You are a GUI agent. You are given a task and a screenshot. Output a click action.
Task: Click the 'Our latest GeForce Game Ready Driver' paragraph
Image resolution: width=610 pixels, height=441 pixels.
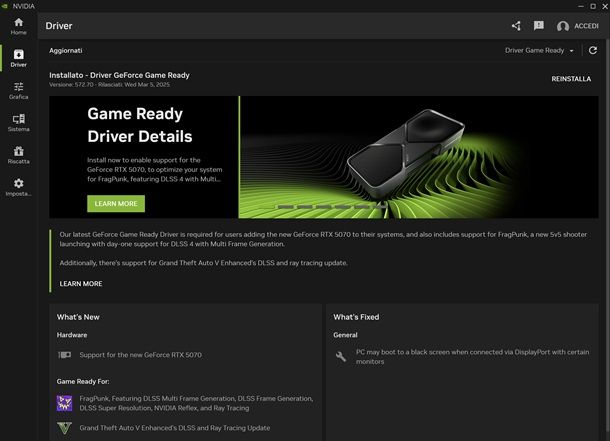click(323, 239)
